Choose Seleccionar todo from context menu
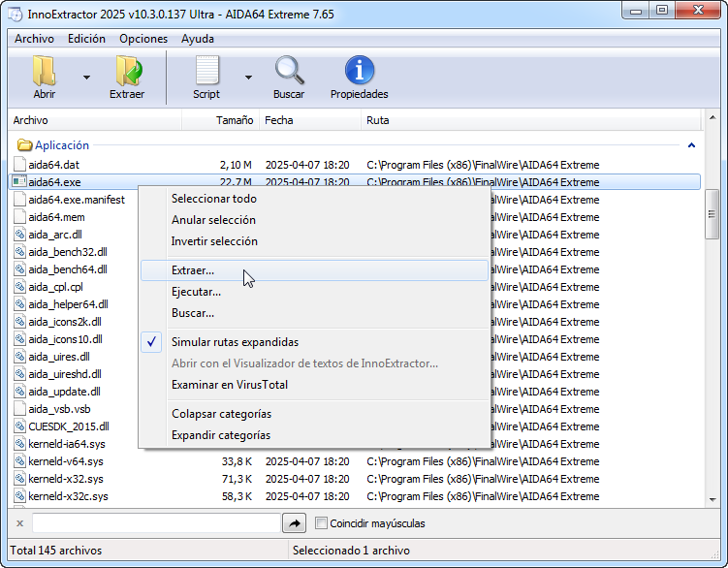The height and width of the screenshot is (568, 728). coord(314,199)
